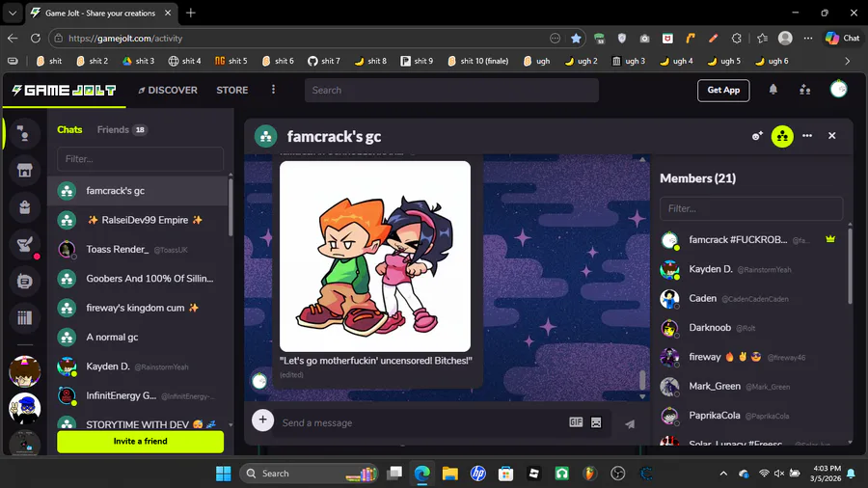
Task: Open the library shelf icon in left rail
Action: click(x=24, y=317)
